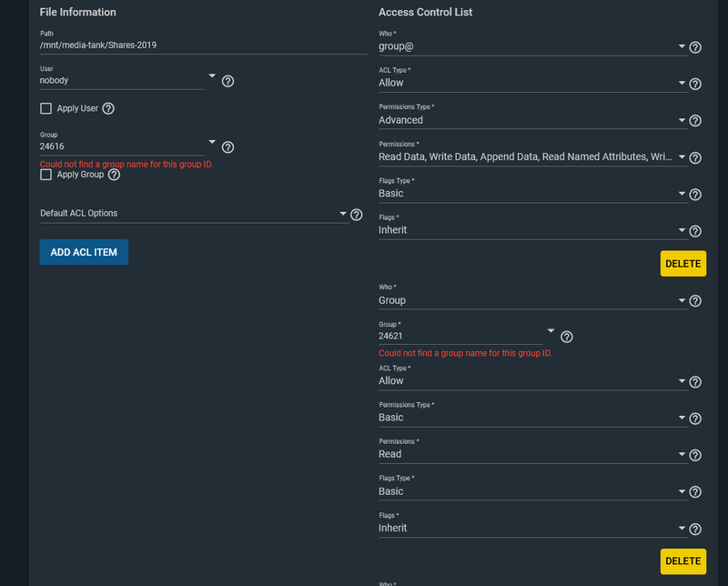Viewport: 728px width, 586px height.
Task: Open help for Default ACL Options
Action: coord(357,215)
